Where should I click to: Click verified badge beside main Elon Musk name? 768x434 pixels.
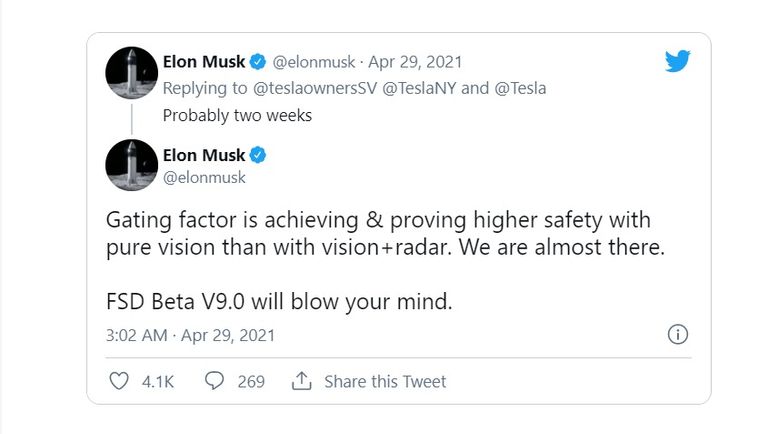click(x=258, y=155)
